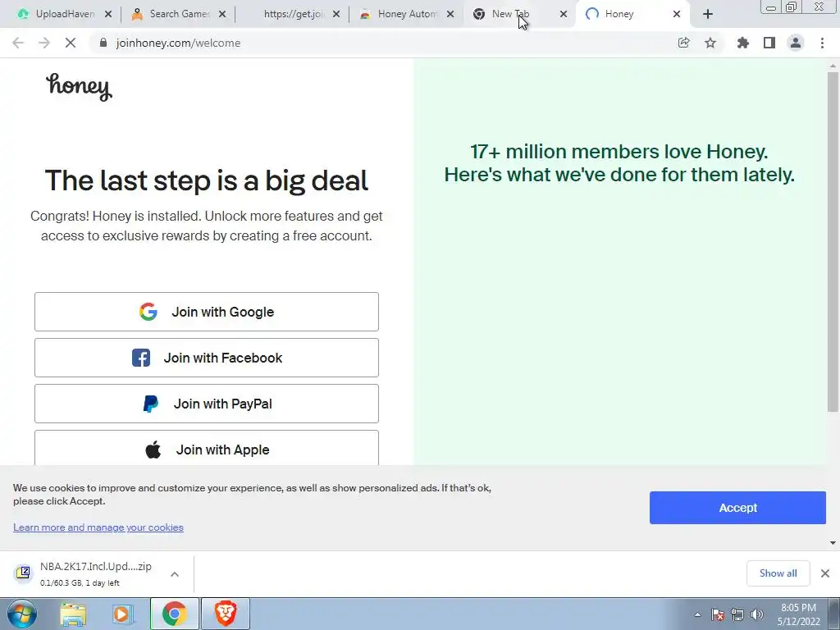Open network status tray icon
The image size is (840, 630).
pyautogui.click(x=737, y=614)
